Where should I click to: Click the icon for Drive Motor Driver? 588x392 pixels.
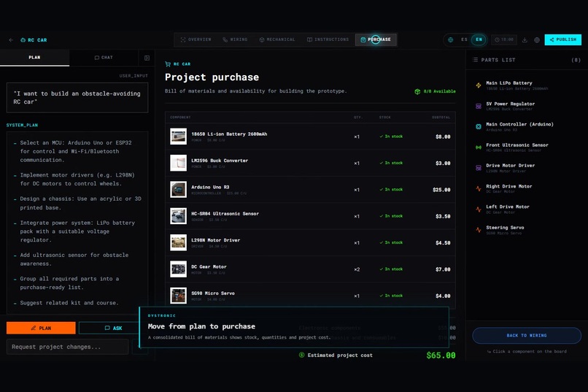coord(479,168)
